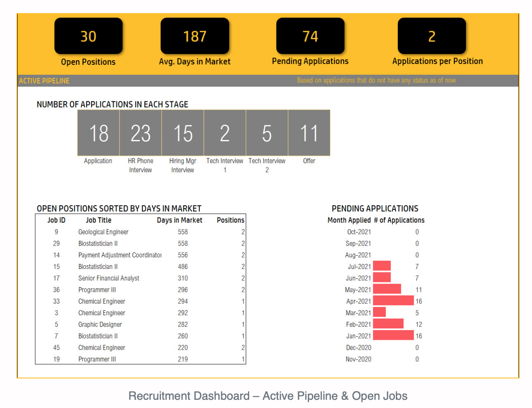Click the Jul-2021 pending applications bar
The width and height of the screenshot is (532, 408).
click(382, 266)
